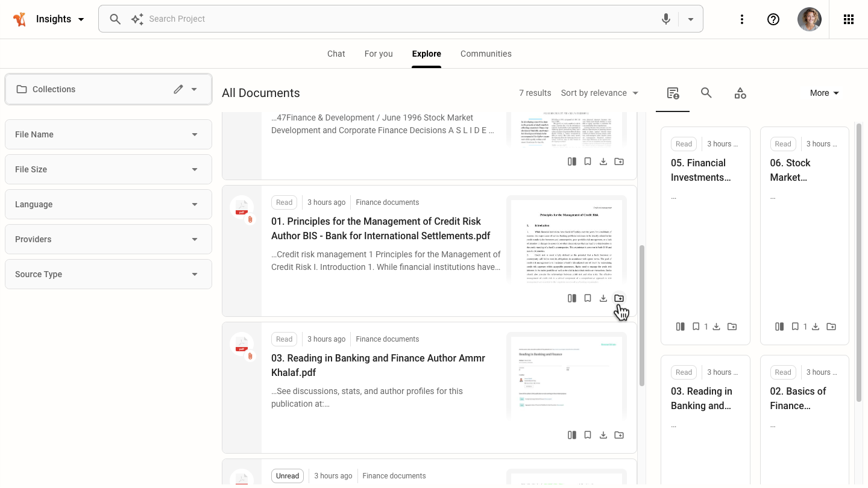The width and height of the screenshot is (868, 488).
Task: Activate voice search microphone
Action: click(x=666, y=19)
